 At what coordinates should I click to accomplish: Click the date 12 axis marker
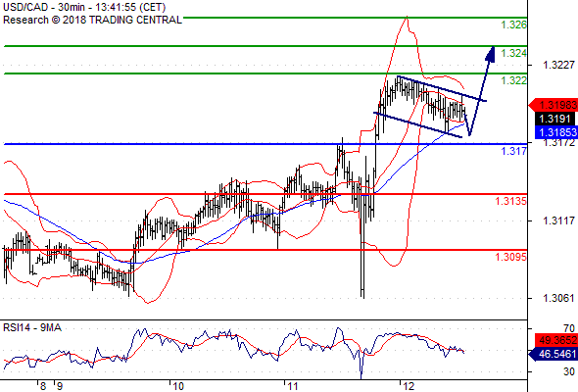pyautogui.click(x=409, y=386)
